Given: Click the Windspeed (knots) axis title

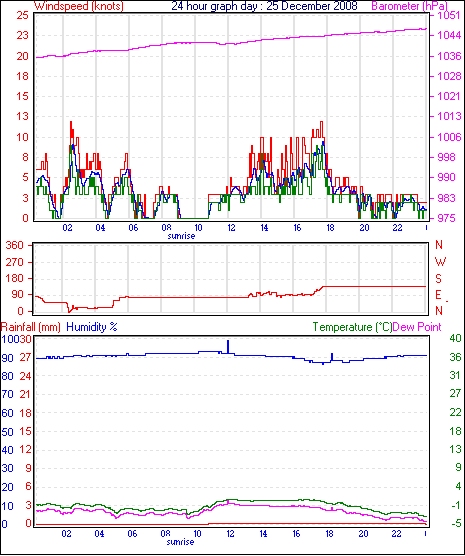Looking at the screenshot, I should [x=79, y=6].
